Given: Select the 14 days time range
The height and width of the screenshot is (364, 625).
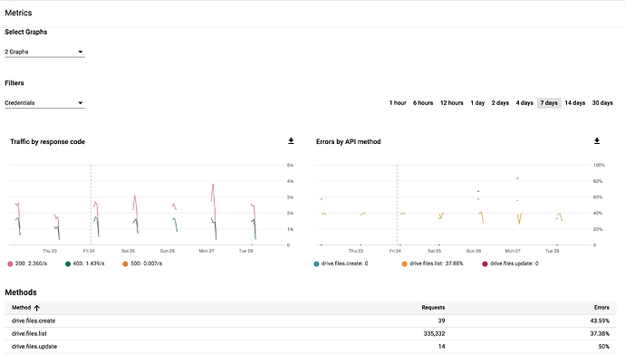Looking at the screenshot, I should pyautogui.click(x=575, y=102).
